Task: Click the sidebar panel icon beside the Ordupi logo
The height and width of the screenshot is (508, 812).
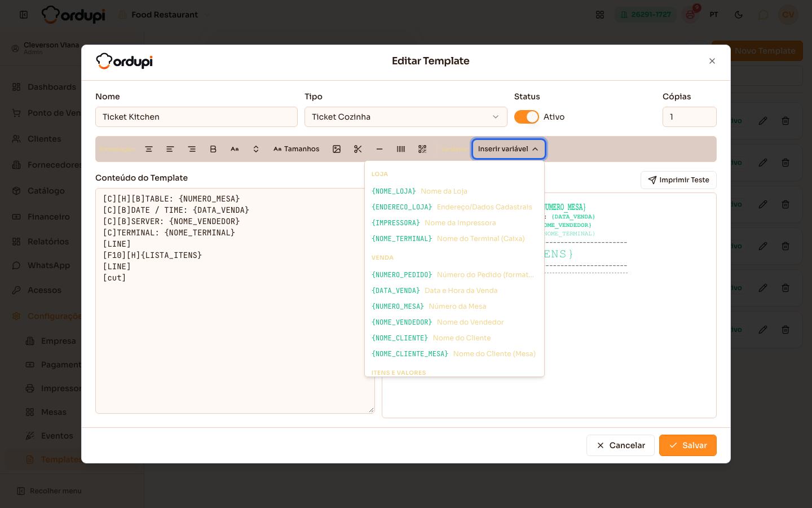Action: tap(24, 15)
